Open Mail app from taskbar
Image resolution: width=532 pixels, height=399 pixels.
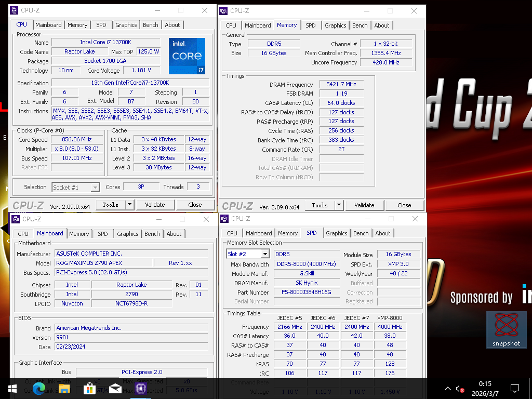[x=115, y=389]
